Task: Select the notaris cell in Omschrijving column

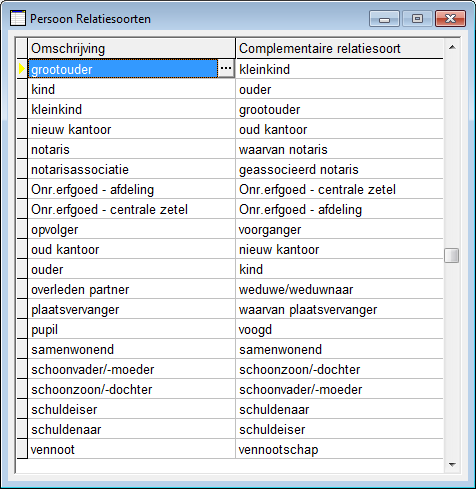Action: [x=132, y=149]
